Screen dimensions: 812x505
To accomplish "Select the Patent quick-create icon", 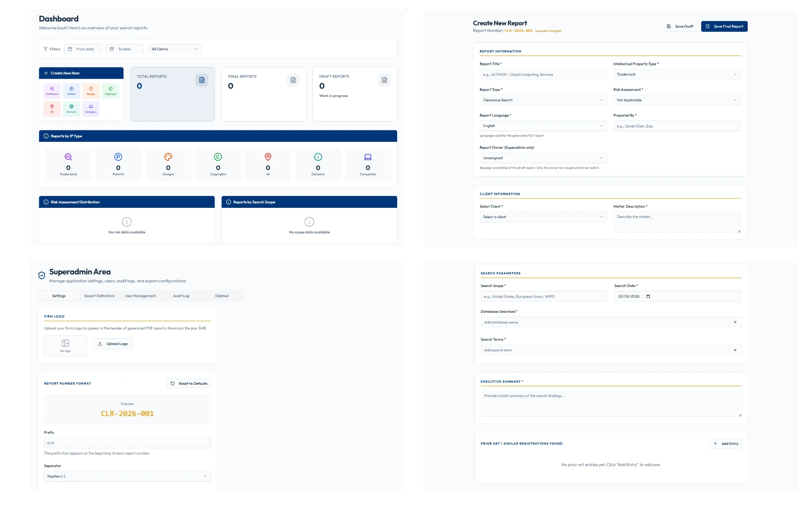I will click(x=71, y=91).
